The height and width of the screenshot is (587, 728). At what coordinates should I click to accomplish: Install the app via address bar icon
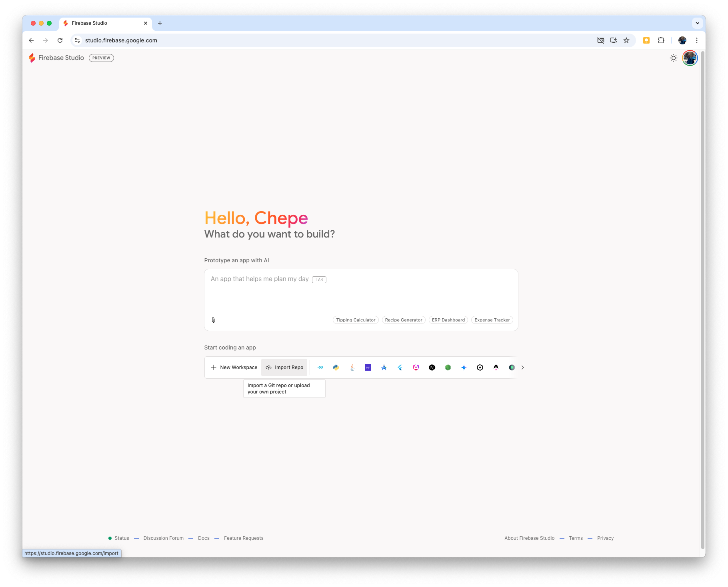coord(614,40)
